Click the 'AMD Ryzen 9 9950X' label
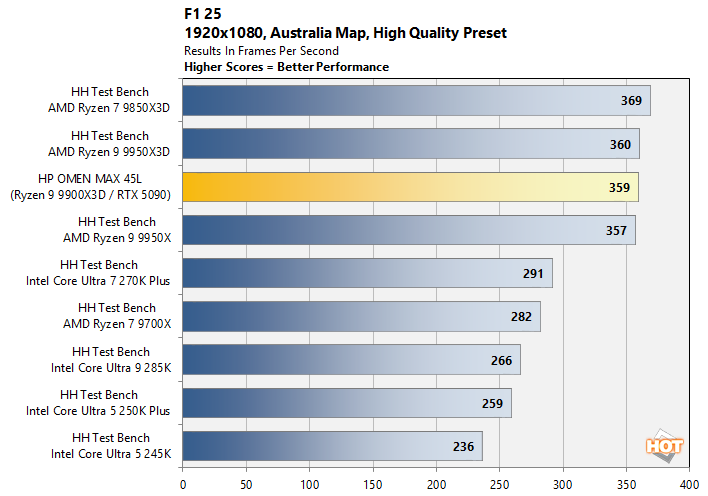708x496 pixels. point(117,238)
